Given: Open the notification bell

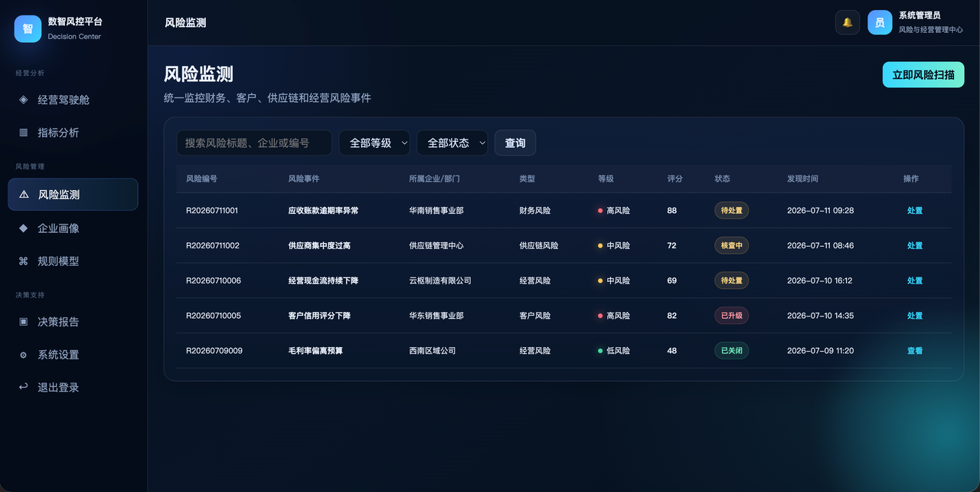Looking at the screenshot, I should click(848, 22).
